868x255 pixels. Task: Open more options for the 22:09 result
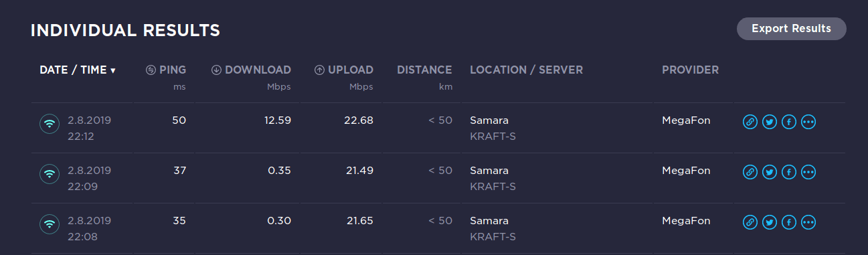pyautogui.click(x=808, y=172)
